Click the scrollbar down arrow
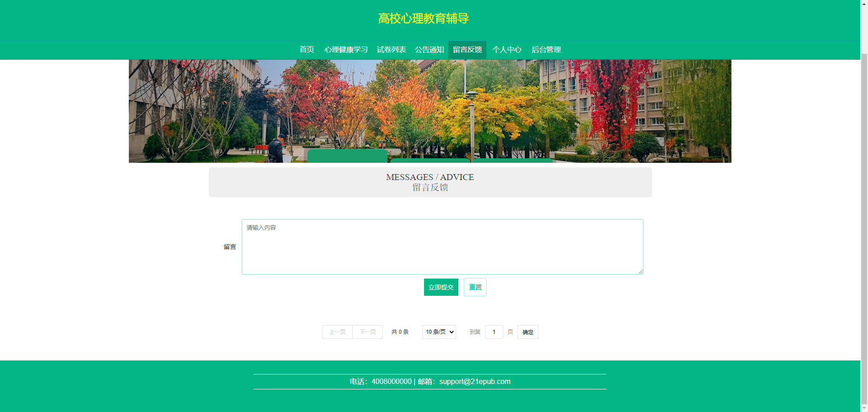The image size is (868, 412). pyautogui.click(x=864, y=408)
